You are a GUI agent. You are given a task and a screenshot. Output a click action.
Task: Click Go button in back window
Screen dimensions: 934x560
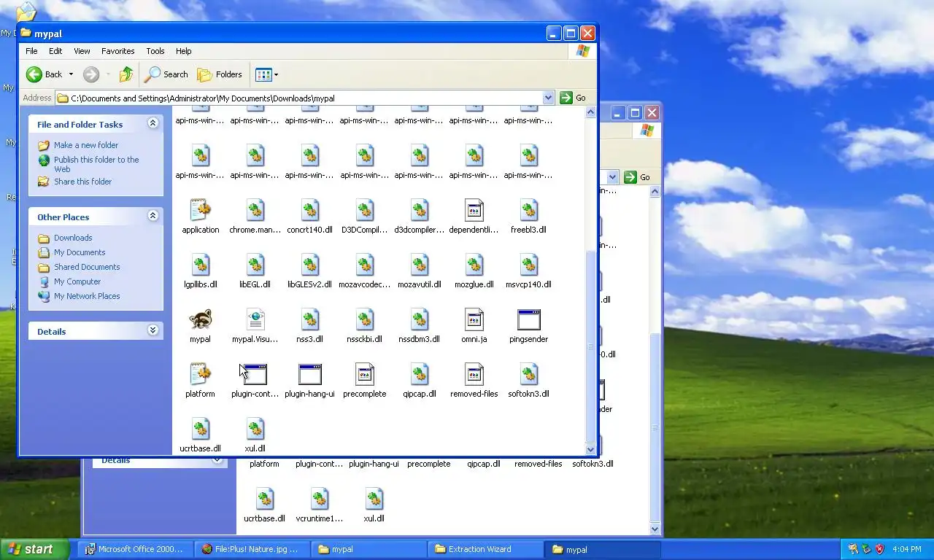tap(638, 177)
